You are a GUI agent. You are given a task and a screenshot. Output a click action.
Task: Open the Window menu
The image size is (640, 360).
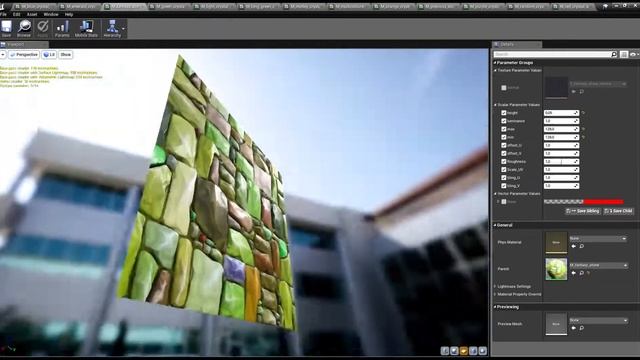click(x=51, y=14)
